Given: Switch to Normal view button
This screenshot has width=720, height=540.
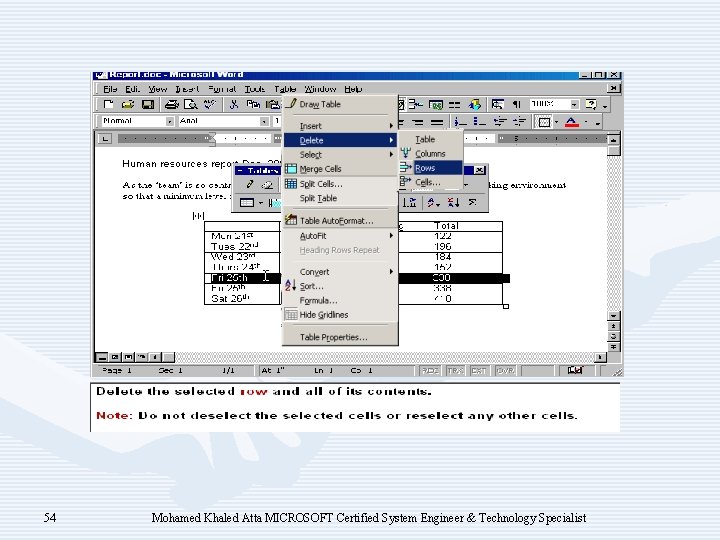Looking at the screenshot, I should (102, 357).
